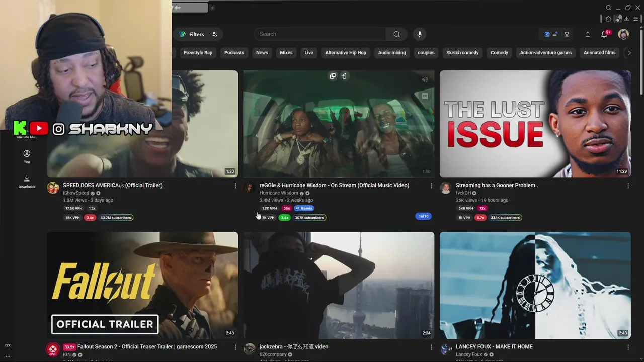The image size is (644, 362).
Task: Open the YouTube notifications bell
Action: [x=604, y=34]
